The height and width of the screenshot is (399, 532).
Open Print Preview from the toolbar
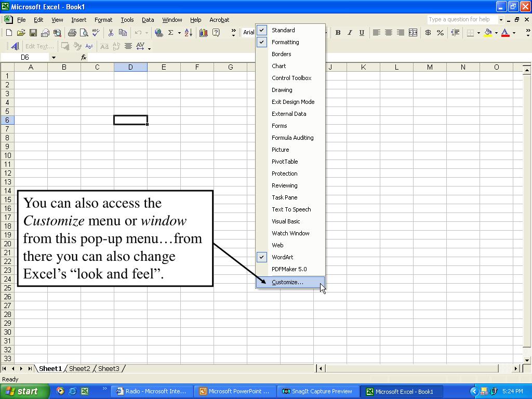[84, 33]
